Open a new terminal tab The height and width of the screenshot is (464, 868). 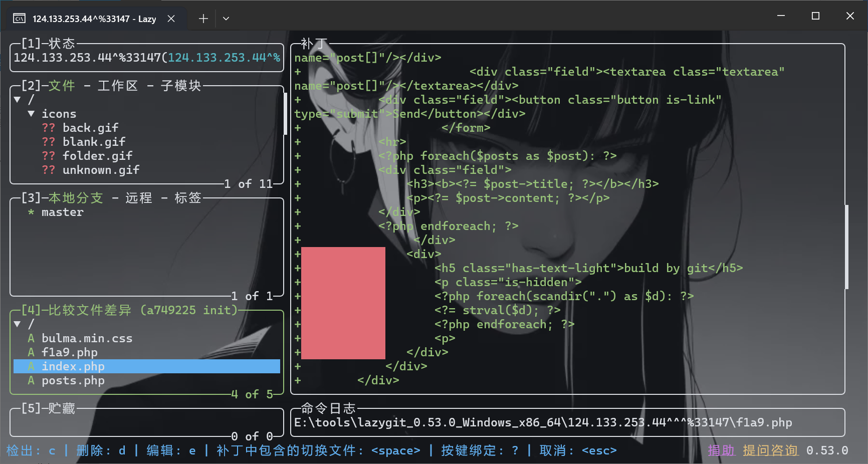(203, 19)
